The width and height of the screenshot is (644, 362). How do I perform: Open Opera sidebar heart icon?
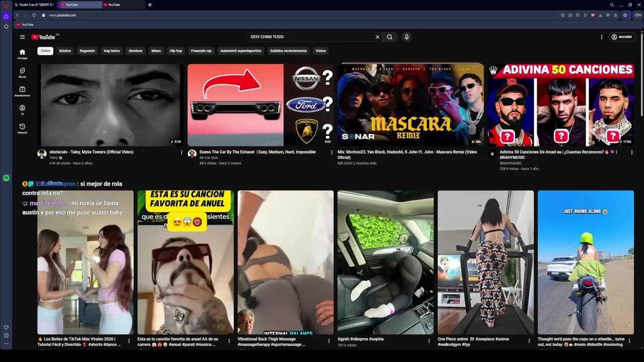pyautogui.click(x=6, y=327)
